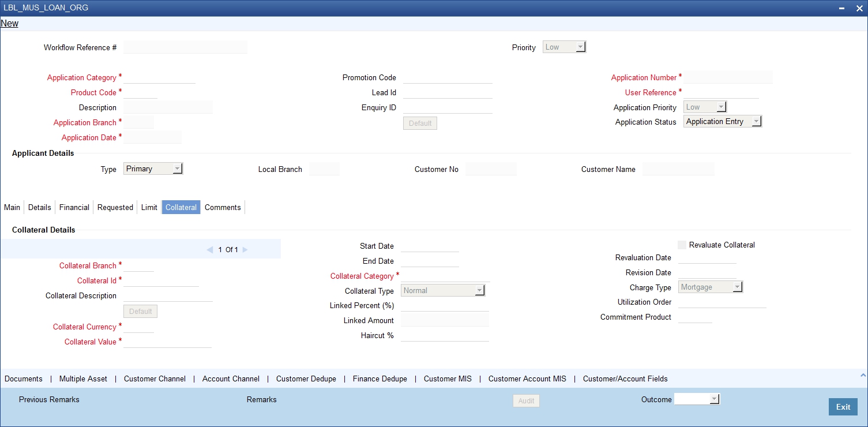Viewport: 868px width, 427px height.
Task: Click the Collateral Category field
Action: point(445,276)
